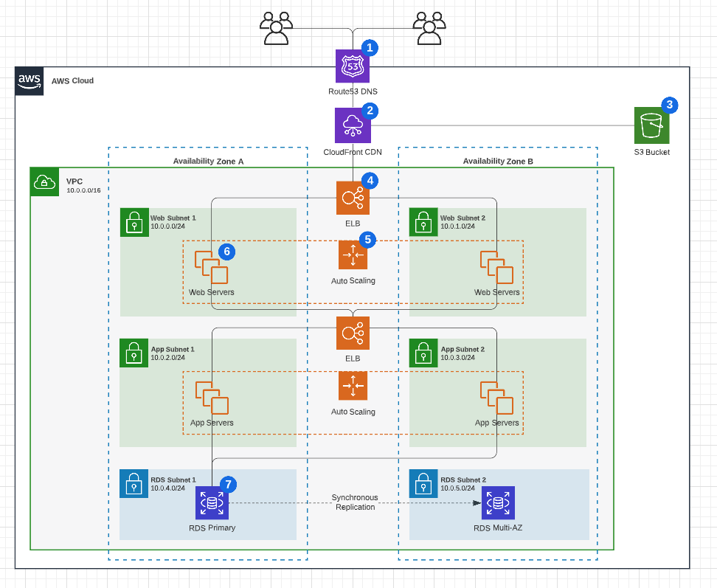
Task: Click the VPC cloud icon
Action: pyautogui.click(x=44, y=181)
